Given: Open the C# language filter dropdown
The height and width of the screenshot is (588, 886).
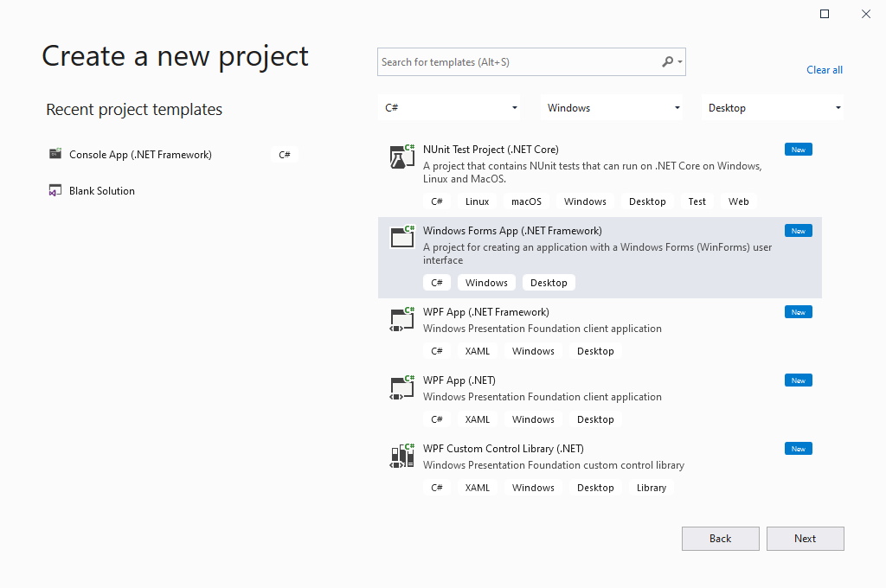Looking at the screenshot, I should 449,107.
